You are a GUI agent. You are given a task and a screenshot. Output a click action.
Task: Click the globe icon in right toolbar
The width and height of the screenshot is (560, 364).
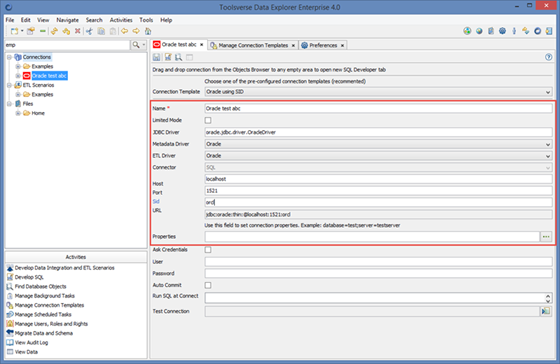tap(479, 31)
